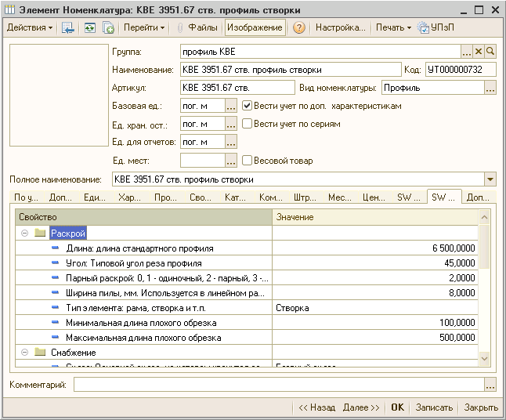Open Ед. мест selection ellipsis button
Viewport: 506px width, 420px height.
click(231, 161)
